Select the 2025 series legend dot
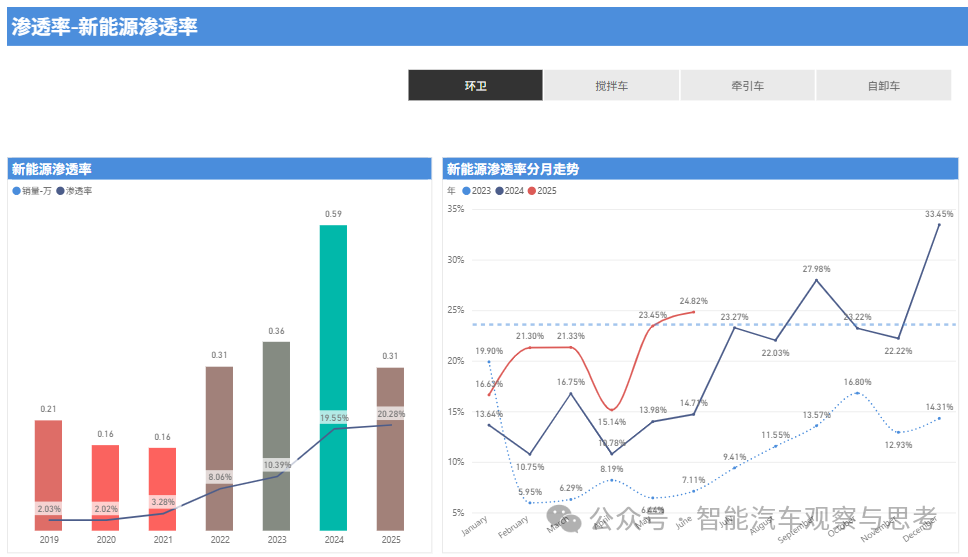 [x=532, y=191]
